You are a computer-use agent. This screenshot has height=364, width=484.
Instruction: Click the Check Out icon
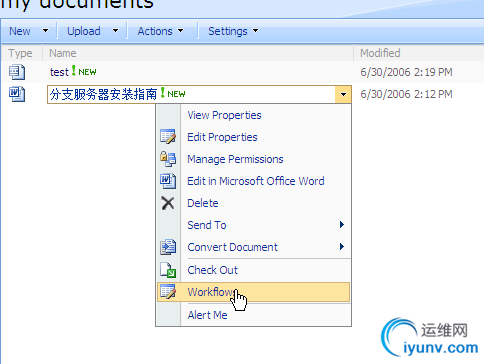[168, 270]
